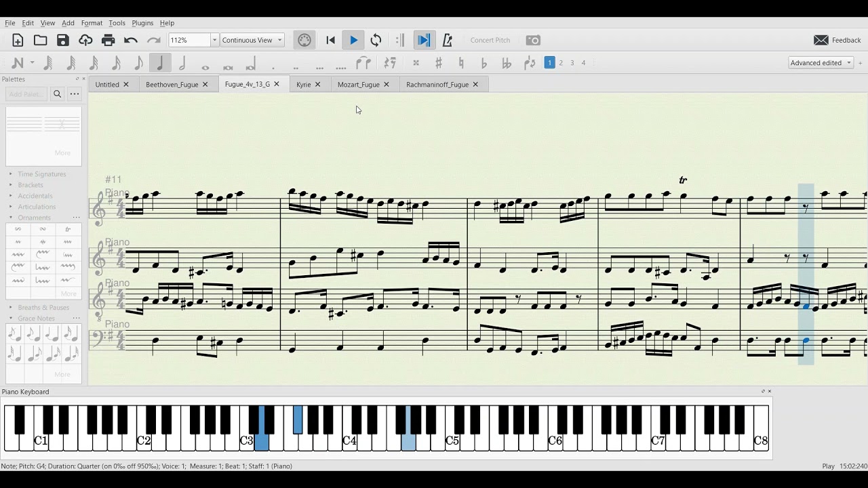Select voice 2
The width and height of the screenshot is (868, 488).
561,63
